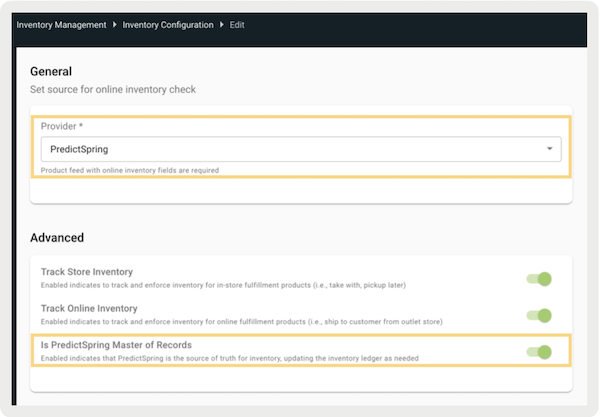The image size is (600, 417).
Task: Click breadcrumb arrow after Inventory Management
Action: point(114,25)
